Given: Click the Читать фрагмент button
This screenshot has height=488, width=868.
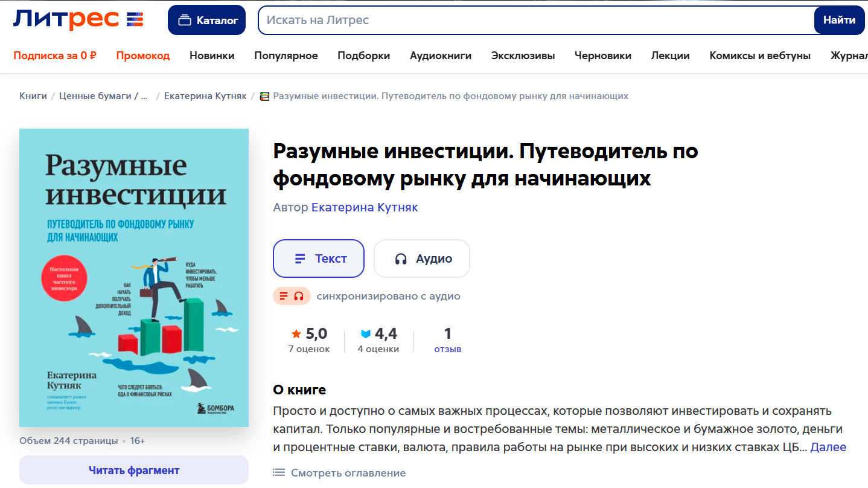Looking at the screenshot, I should [134, 470].
